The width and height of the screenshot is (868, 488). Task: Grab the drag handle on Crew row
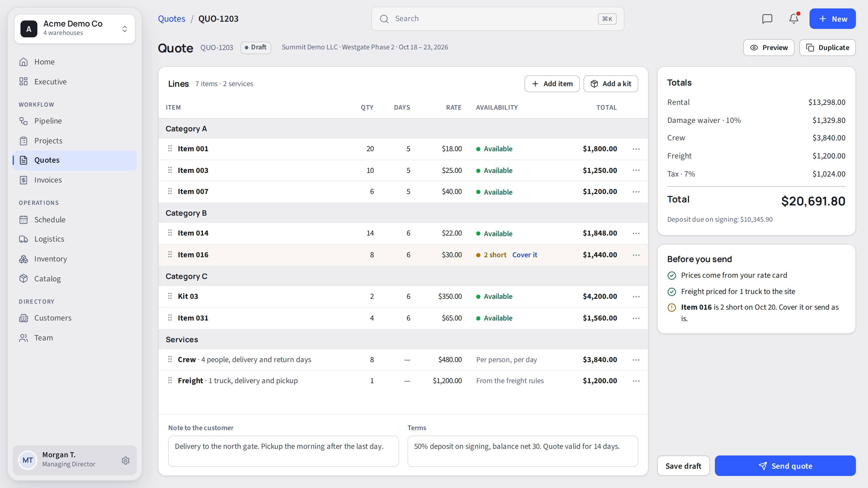tap(170, 359)
